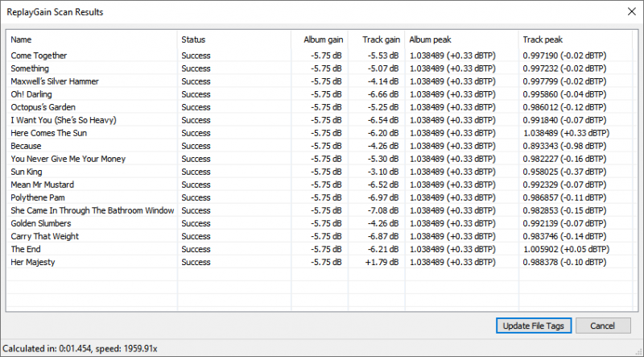This screenshot has height=357, width=644.
Task: Sort by the Track peak column header
Action: (x=543, y=39)
